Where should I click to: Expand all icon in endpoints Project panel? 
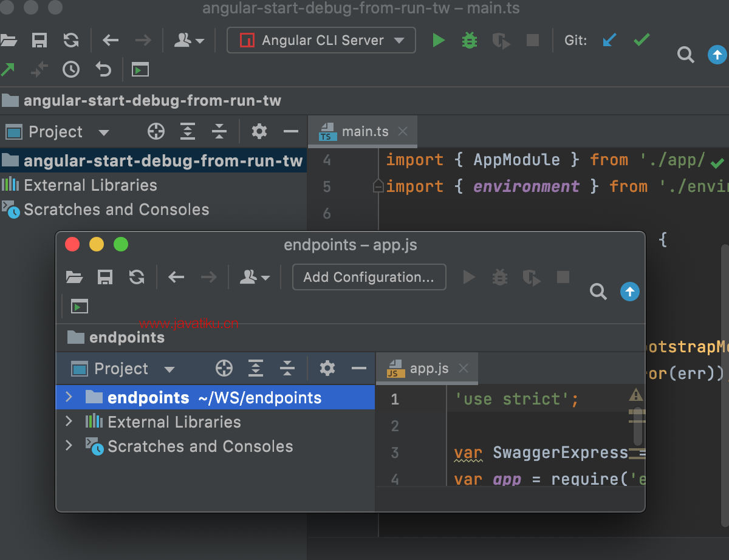point(256,368)
